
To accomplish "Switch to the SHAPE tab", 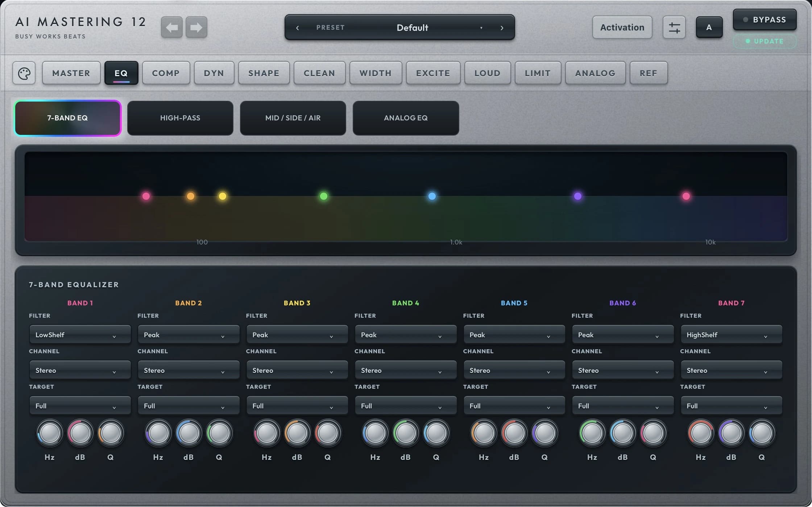I will tap(264, 73).
